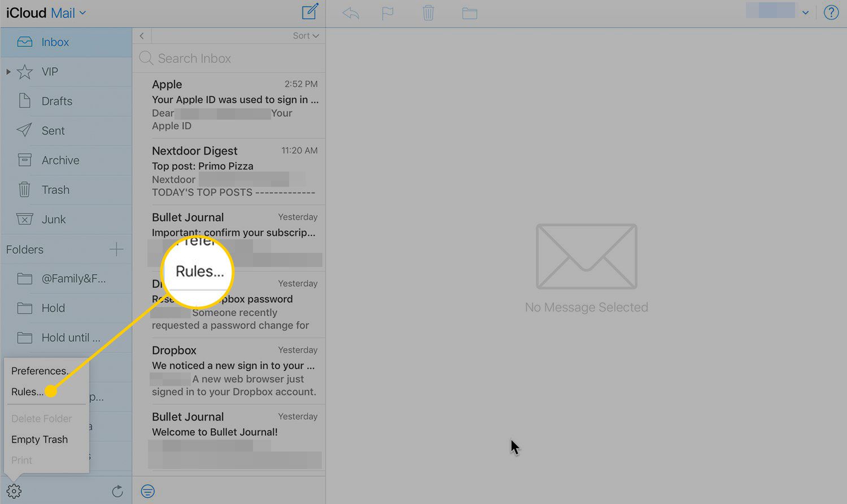This screenshot has width=847, height=504.
Task: Click the Search Inbox field
Action: [x=229, y=58]
